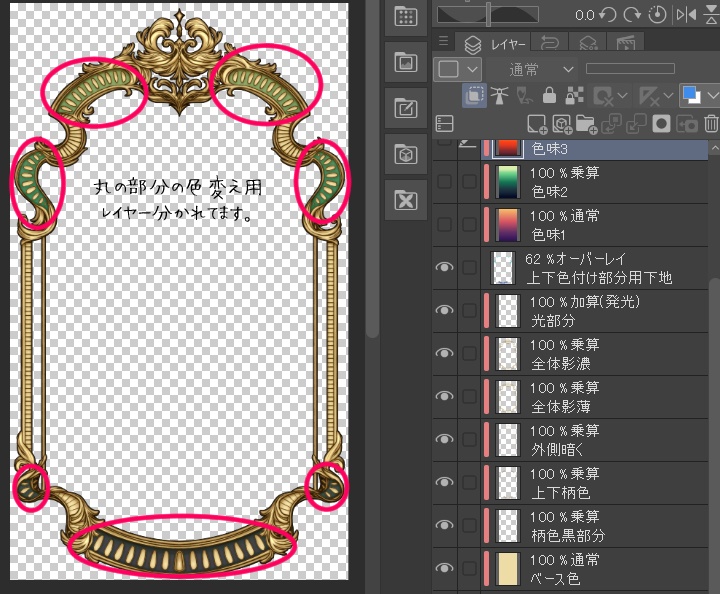Transfer to lower layer icon
The width and height of the screenshot is (720, 594).
click(x=612, y=124)
